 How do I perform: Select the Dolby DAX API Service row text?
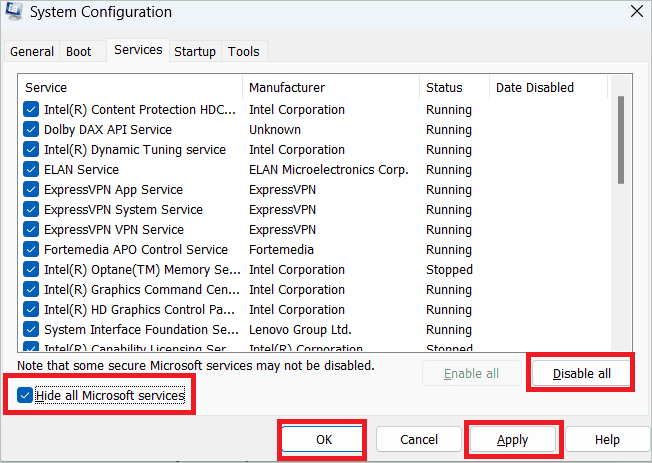click(108, 130)
